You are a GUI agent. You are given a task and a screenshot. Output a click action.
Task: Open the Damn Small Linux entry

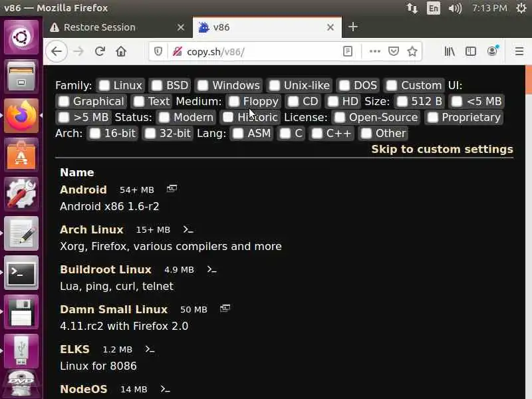pyautogui.click(x=114, y=309)
